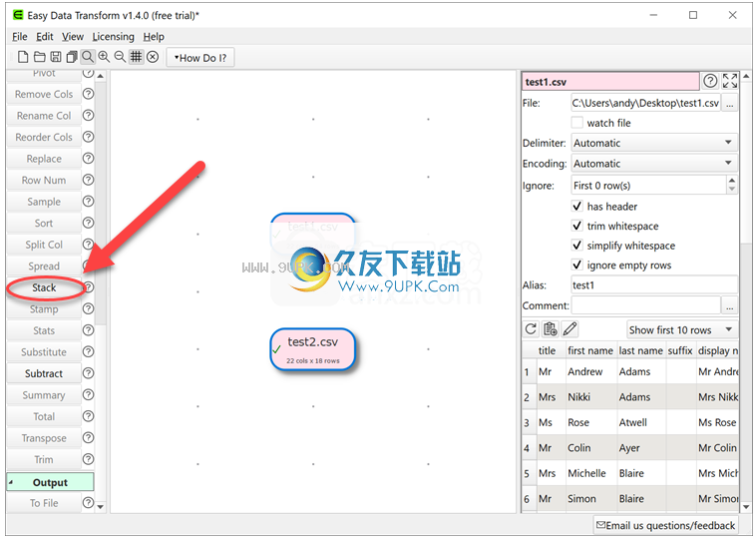The image size is (756, 540).
Task: Click Email us questions/feedback link
Action: tap(665, 525)
